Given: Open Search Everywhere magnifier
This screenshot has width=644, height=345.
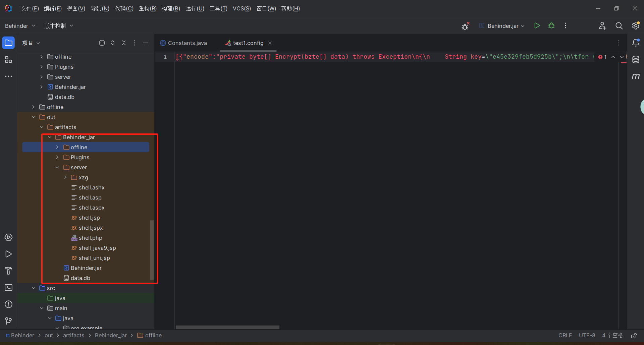Looking at the screenshot, I should (619, 26).
